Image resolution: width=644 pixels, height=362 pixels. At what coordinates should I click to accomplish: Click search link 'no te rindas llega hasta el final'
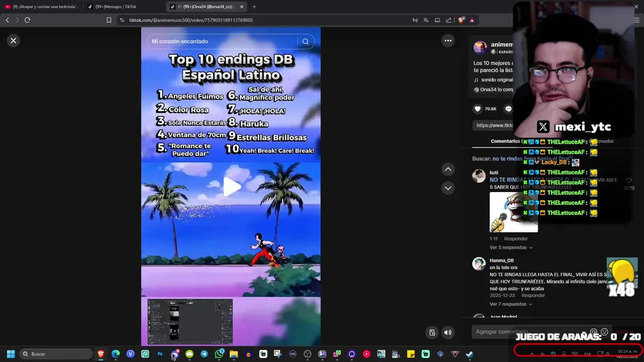(x=532, y=159)
